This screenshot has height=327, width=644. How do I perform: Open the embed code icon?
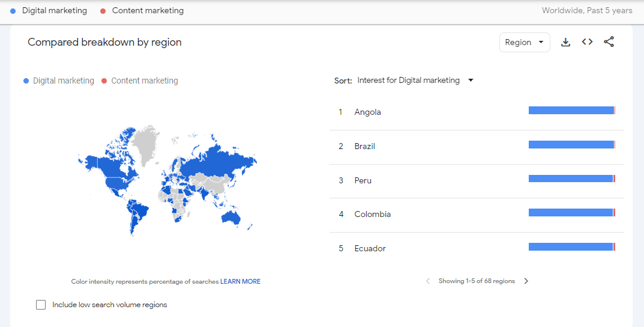(x=587, y=42)
